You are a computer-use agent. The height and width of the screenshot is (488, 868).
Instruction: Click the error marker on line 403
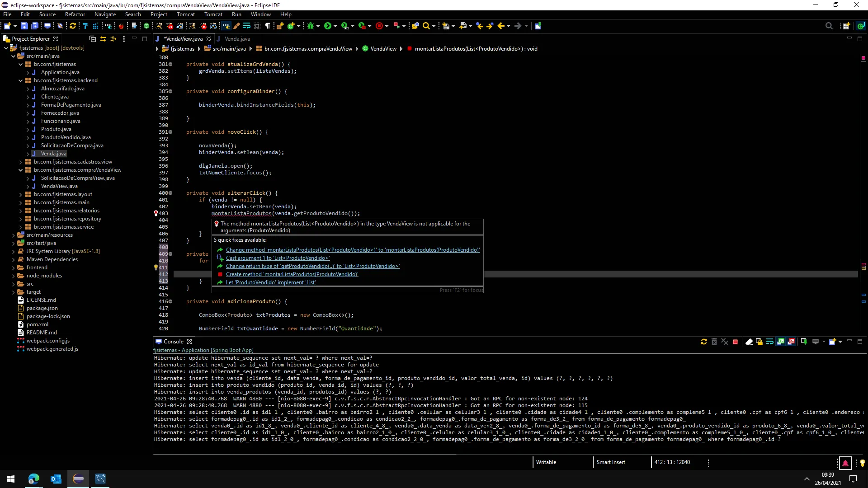click(156, 213)
